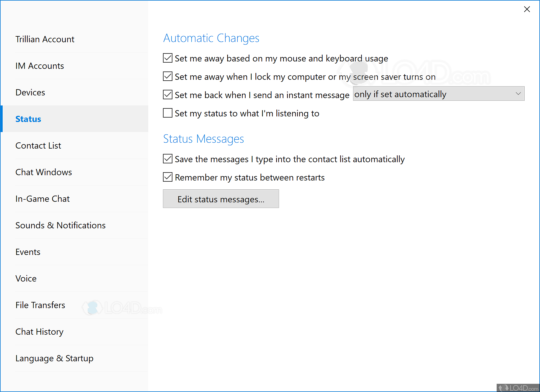Switch to Chat Windows settings

74,172
